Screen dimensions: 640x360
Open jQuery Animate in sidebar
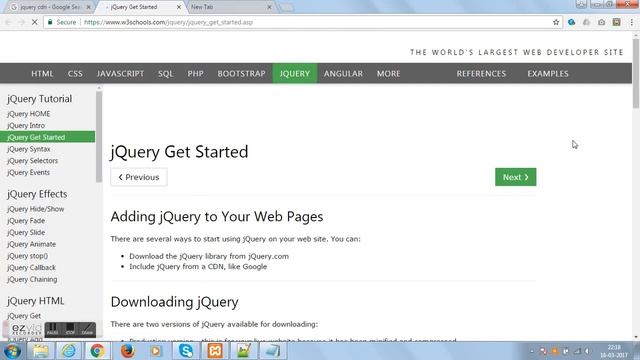coord(31,244)
